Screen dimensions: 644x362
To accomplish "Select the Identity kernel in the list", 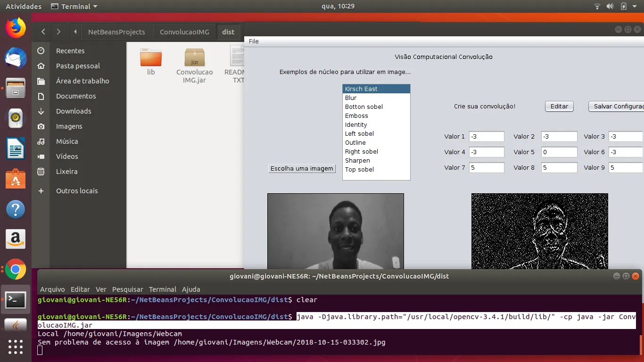I will 376,125.
